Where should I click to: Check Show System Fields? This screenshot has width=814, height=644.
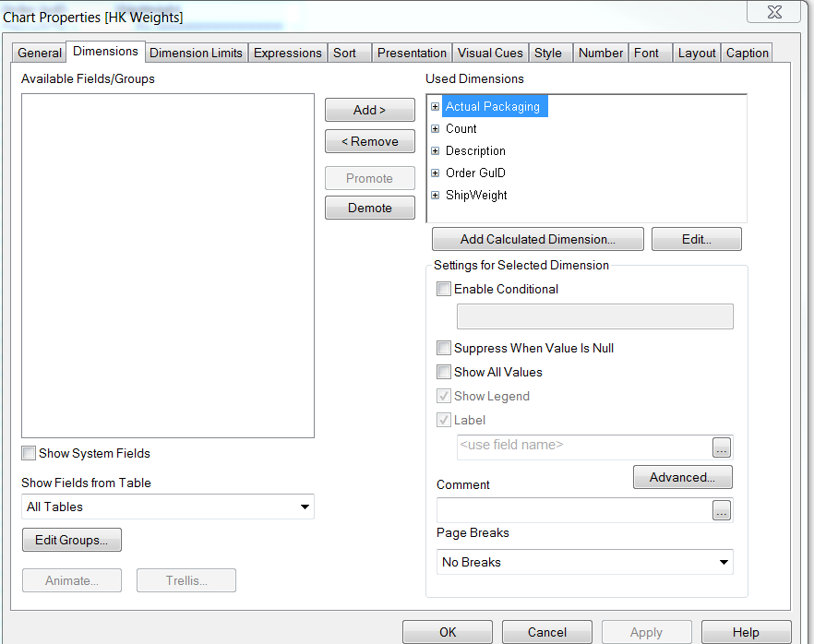click(29, 453)
